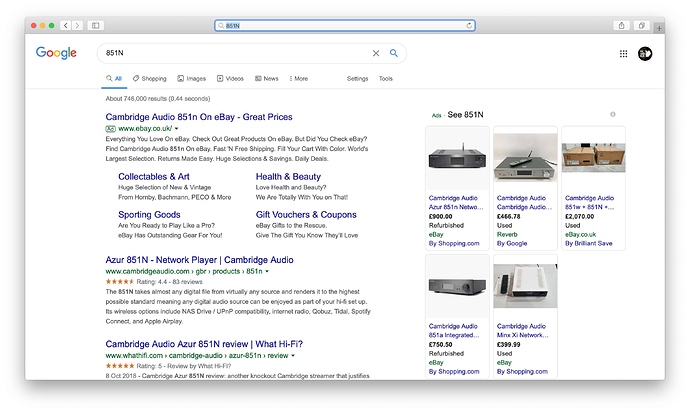Screen dimensions: 690x413
Task: Click inside the Safari address bar
Action: click(345, 26)
